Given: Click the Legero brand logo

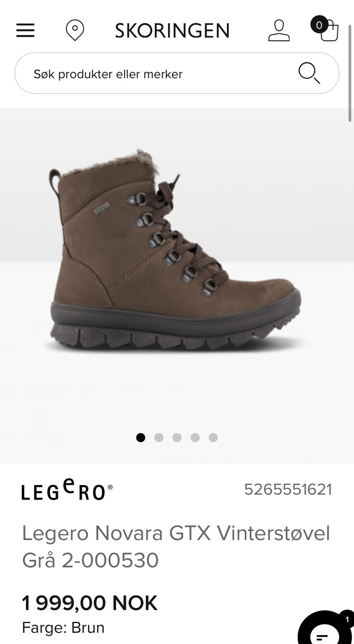Looking at the screenshot, I should coord(67,489).
